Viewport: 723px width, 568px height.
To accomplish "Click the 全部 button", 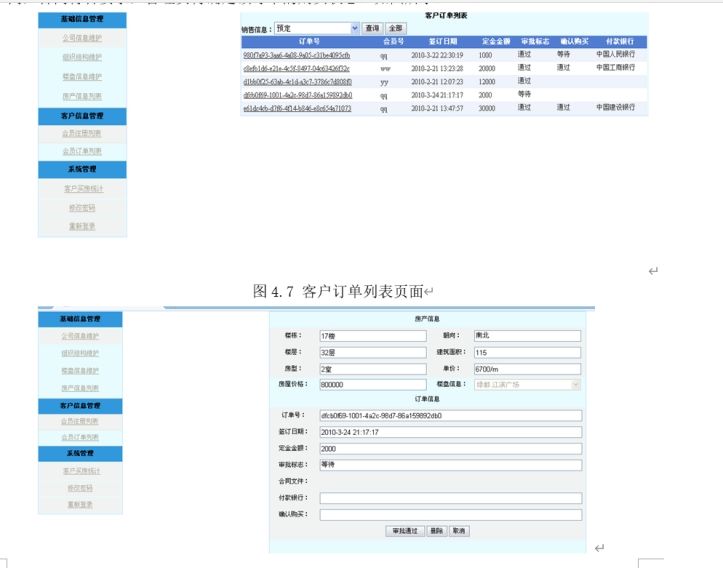I will [x=395, y=28].
